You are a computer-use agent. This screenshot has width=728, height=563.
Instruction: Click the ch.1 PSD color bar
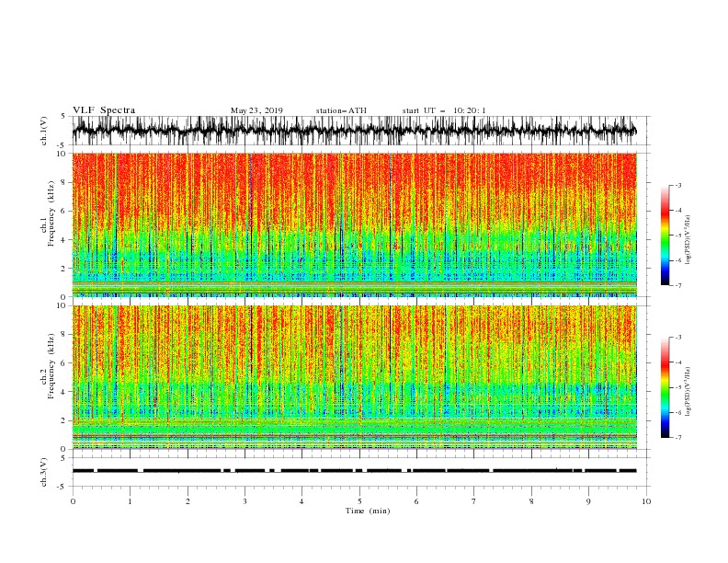665,236
